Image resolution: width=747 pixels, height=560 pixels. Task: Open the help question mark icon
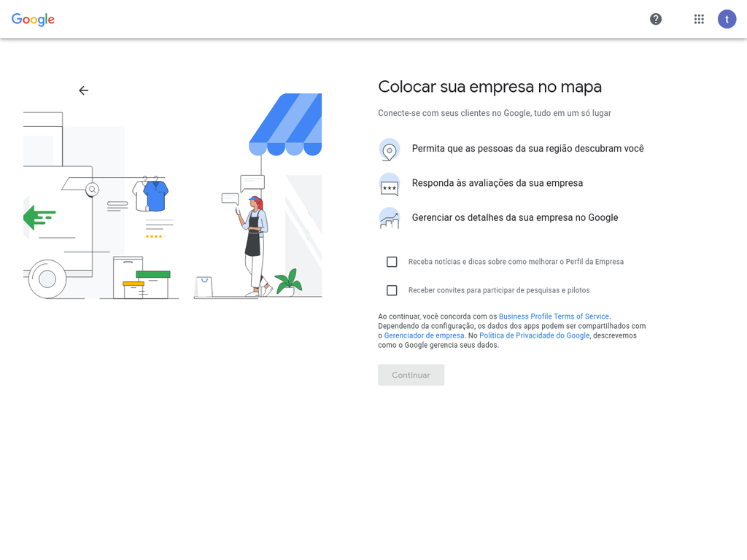(x=656, y=19)
